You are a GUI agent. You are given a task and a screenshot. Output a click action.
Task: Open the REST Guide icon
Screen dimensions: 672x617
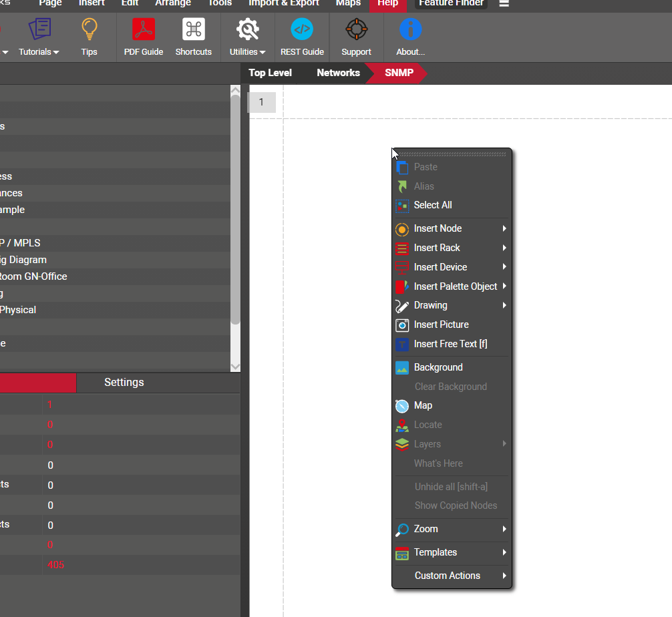[x=302, y=30]
